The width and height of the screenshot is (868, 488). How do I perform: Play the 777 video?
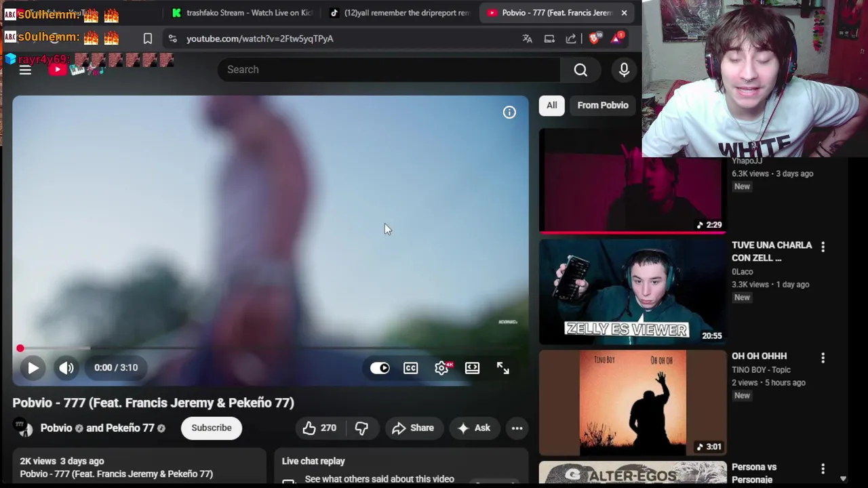[x=33, y=368]
